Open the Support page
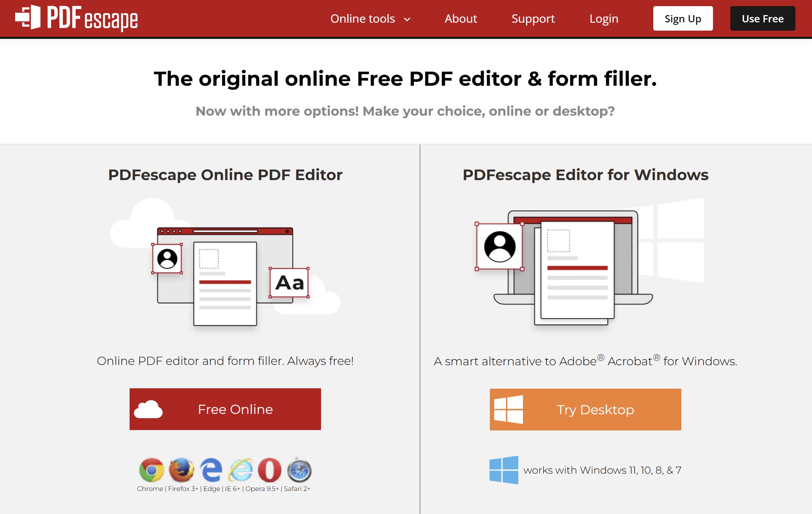The height and width of the screenshot is (514, 812). tap(533, 19)
